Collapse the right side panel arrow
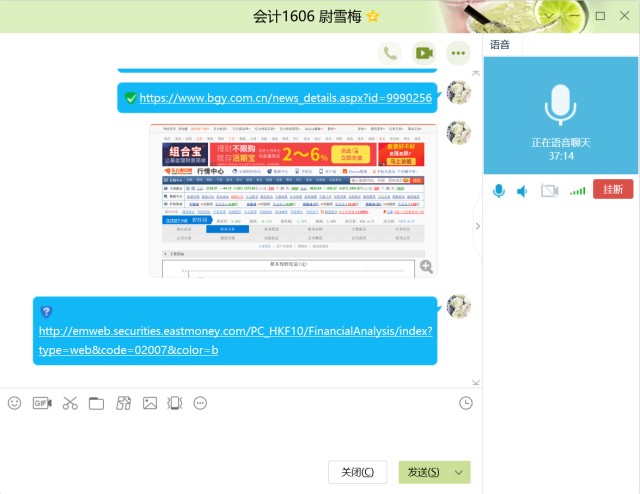The width and height of the screenshot is (640, 494). coord(478,227)
